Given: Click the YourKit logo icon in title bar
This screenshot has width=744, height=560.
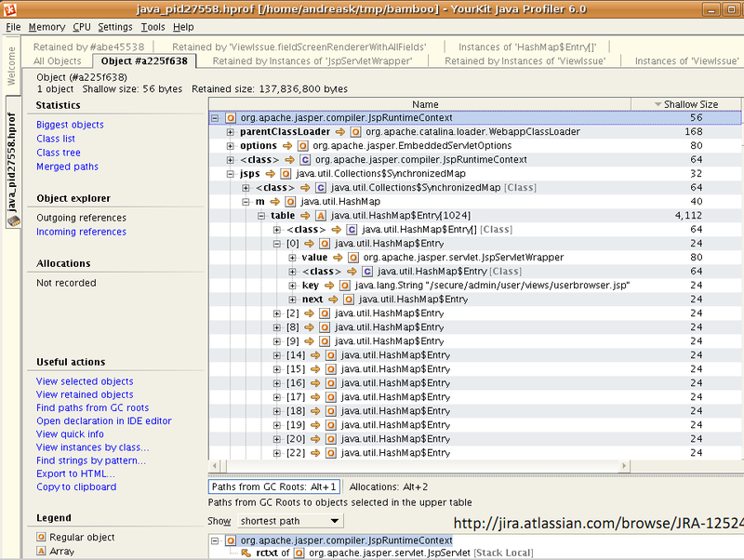Looking at the screenshot, I should [9, 8].
